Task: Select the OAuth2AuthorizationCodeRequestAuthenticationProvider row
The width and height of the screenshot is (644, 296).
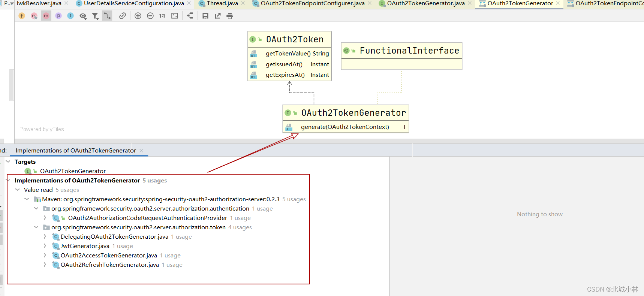Action: 151,218
